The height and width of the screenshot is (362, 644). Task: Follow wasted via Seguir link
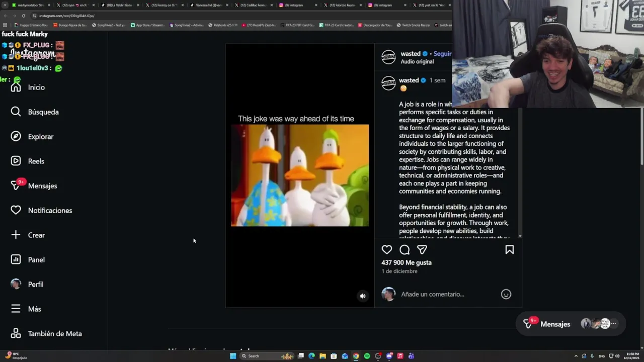click(x=442, y=54)
